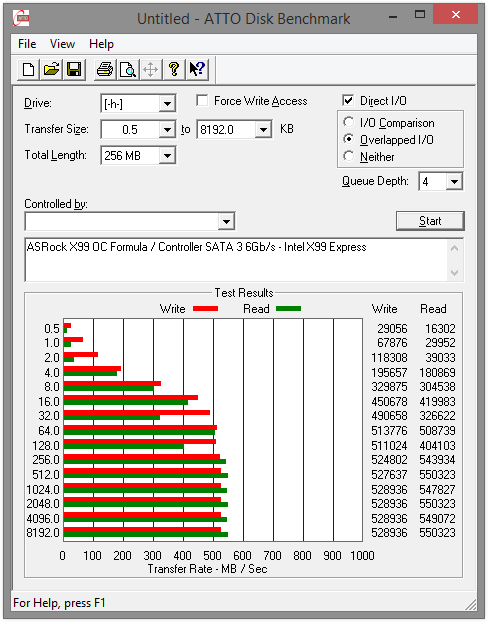Open a saved benchmark file icon
491x626 pixels.
pyautogui.click(x=51, y=69)
